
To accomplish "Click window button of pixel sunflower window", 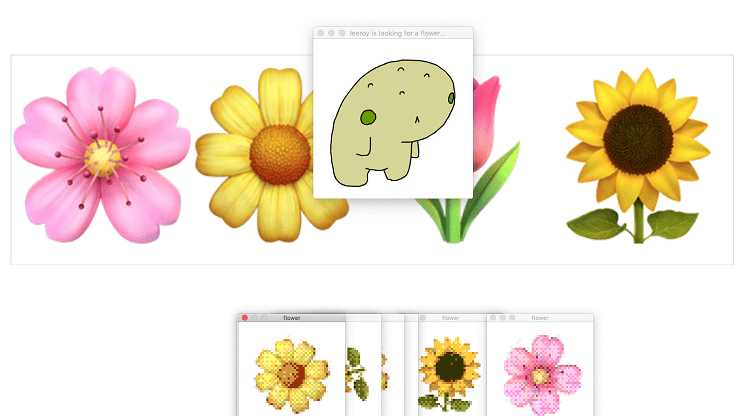I will click(x=423, y=318).
